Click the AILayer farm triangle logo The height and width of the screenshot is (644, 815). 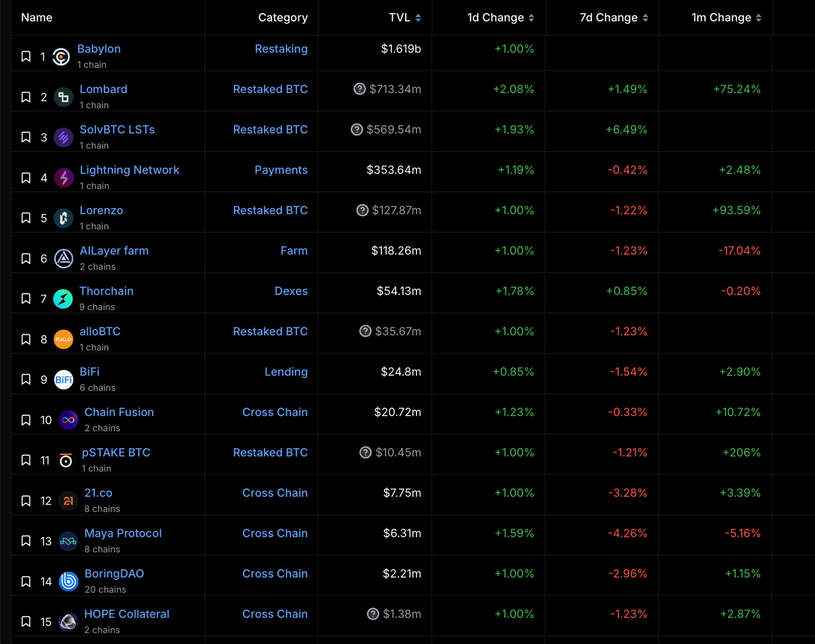[x=64, y=259]
